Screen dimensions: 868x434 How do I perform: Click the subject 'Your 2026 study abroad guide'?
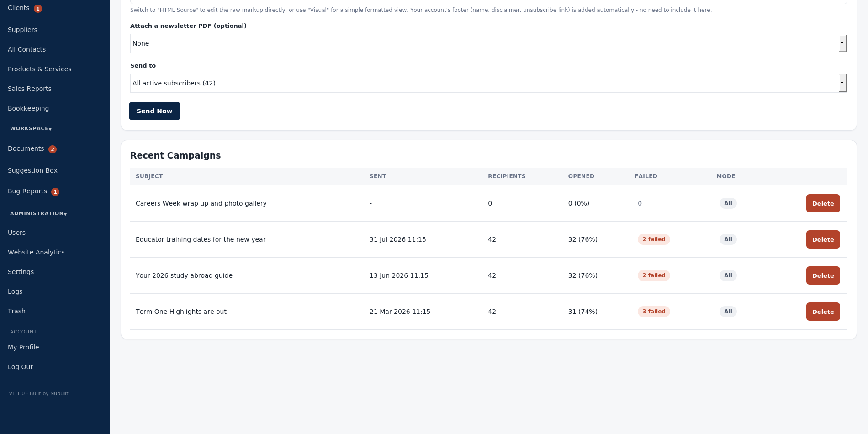pyautogui.click(x=184, y=275)
